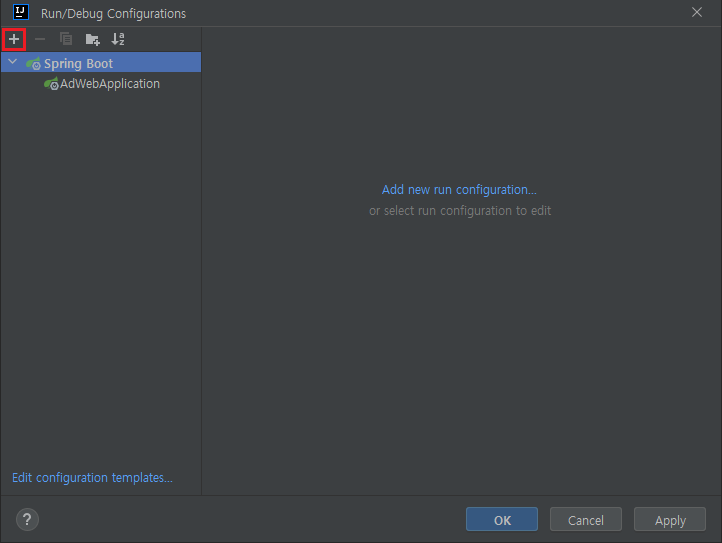The width and height of the screenshot is (722, 543).
Task: Copy configuration using the duplicate icon
Action: (x=66, y=39)
